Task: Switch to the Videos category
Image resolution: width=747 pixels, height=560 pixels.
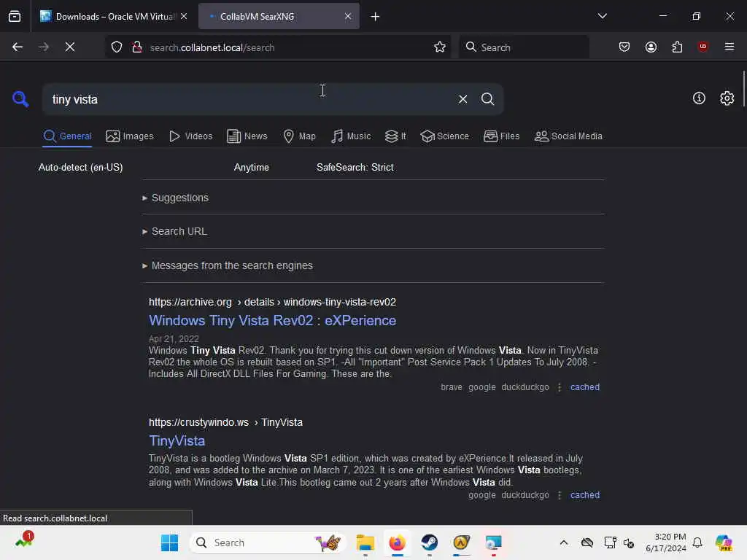Action: (191, 136)
